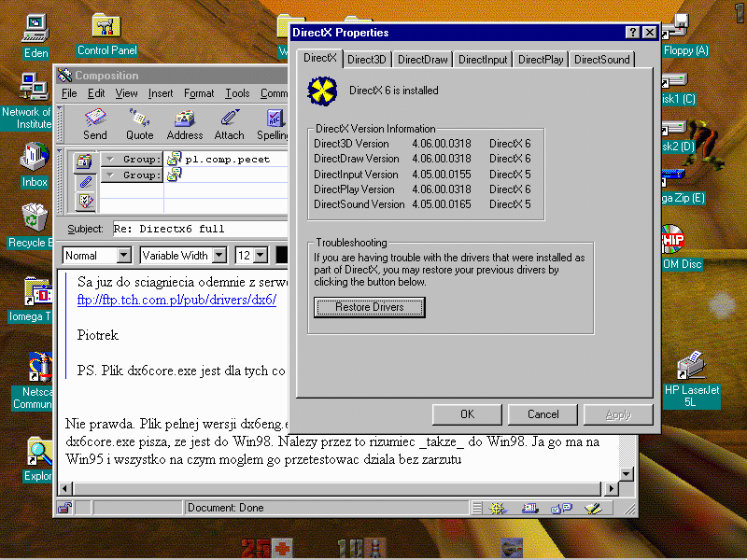
Task: Open the Mailbox icon in component bar
Action: [529, 509]
